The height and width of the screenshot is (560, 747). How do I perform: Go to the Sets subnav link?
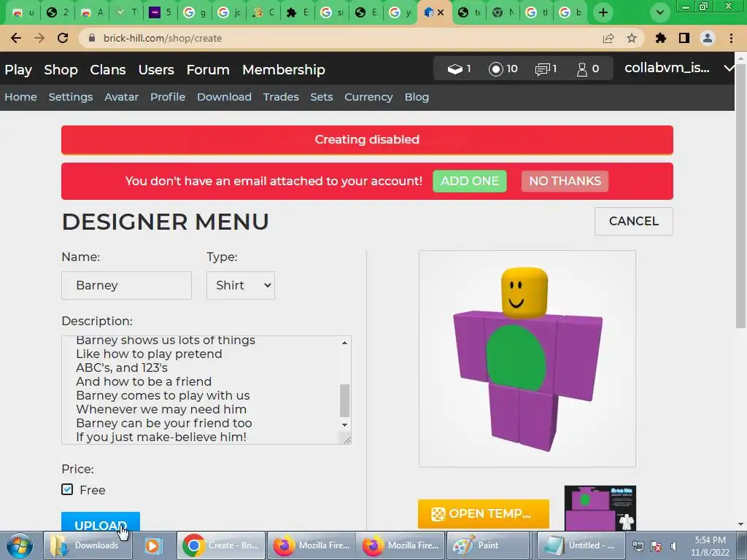pos(321,97)
